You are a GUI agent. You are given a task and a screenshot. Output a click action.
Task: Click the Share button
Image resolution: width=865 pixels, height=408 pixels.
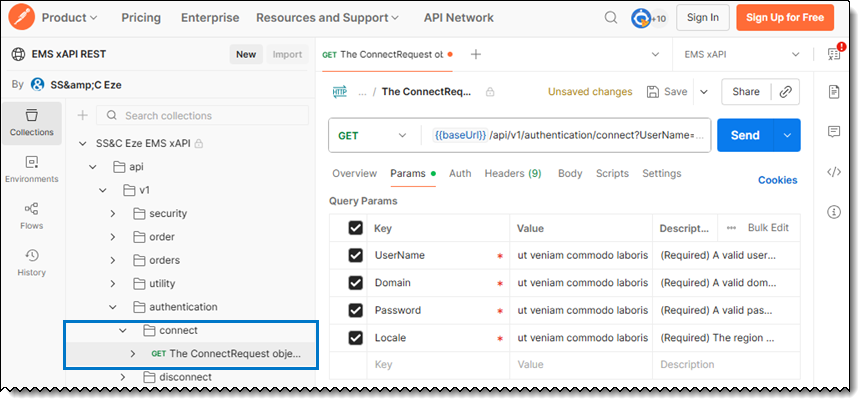coord(746,92)
